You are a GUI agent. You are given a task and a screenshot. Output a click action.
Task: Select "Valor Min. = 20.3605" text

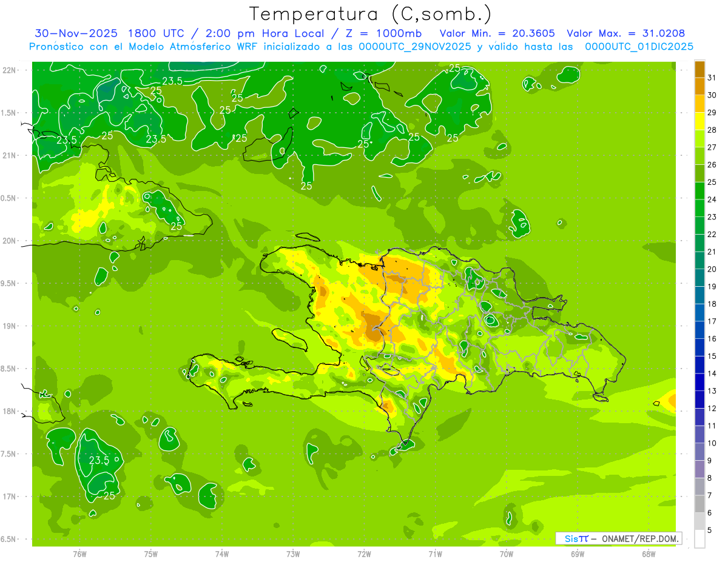coord(497,33)
